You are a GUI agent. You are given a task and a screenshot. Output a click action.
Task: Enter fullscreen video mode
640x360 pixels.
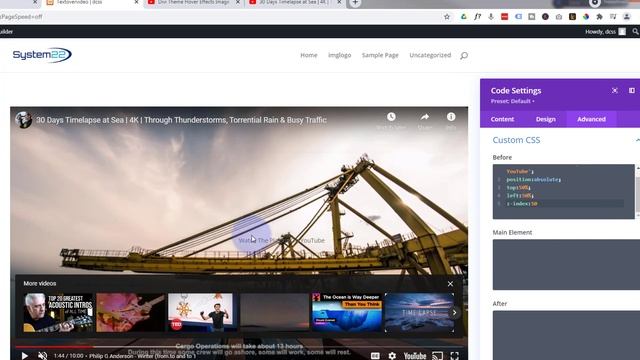click(455, 356)
